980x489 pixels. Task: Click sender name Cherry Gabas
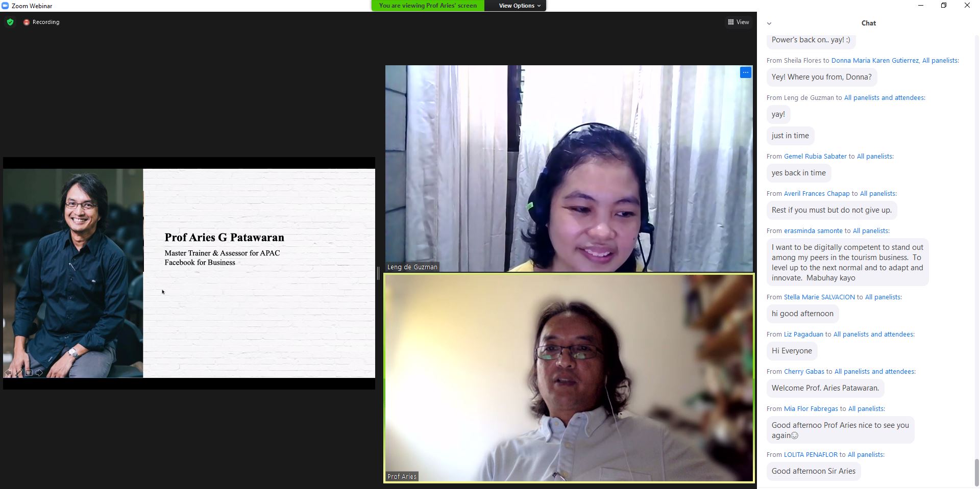tap(804, 371)
